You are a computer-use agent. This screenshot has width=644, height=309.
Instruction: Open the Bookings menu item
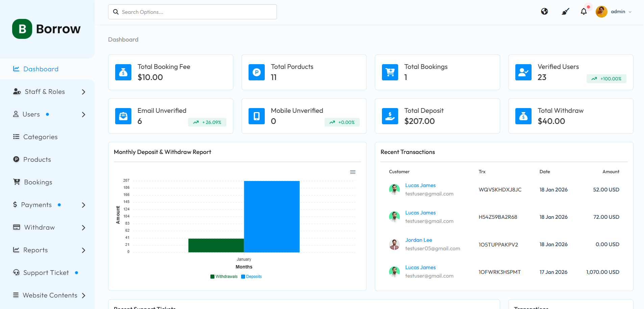tap(38, 182)
